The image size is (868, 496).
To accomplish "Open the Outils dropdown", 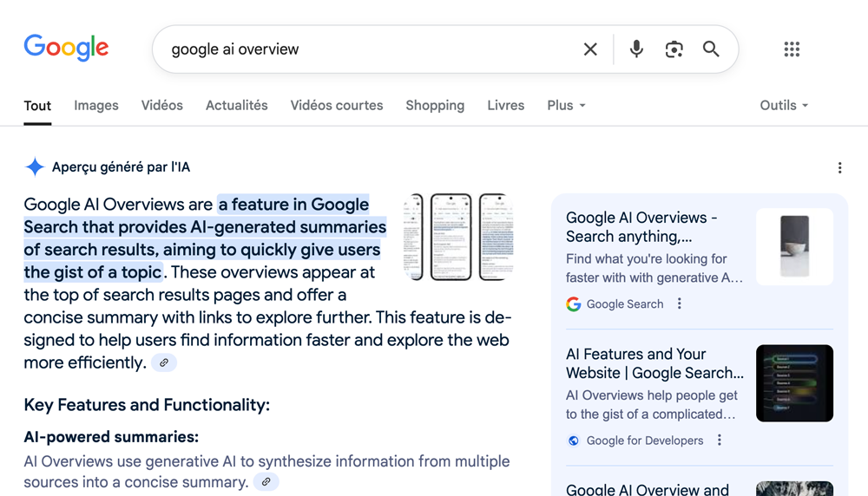I will (783, 106).
